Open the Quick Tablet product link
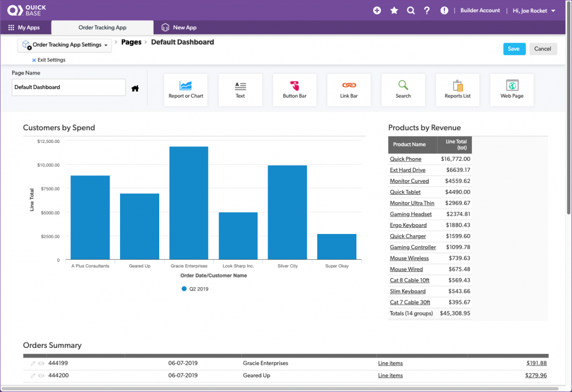This screenshot has width=572, height=392. coord(405,192)
